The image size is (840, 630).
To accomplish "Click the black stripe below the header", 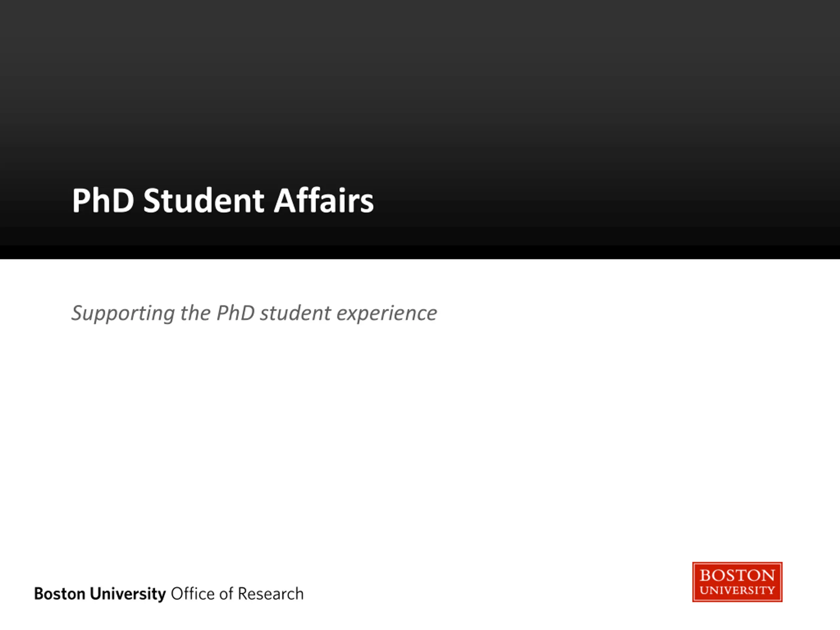I will tap(420, 252).
